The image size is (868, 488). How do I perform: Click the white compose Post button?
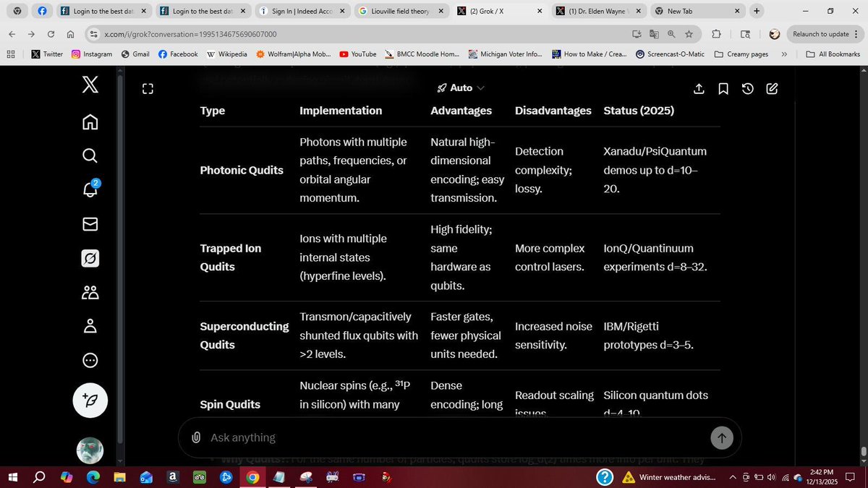[x=90, y=400]
